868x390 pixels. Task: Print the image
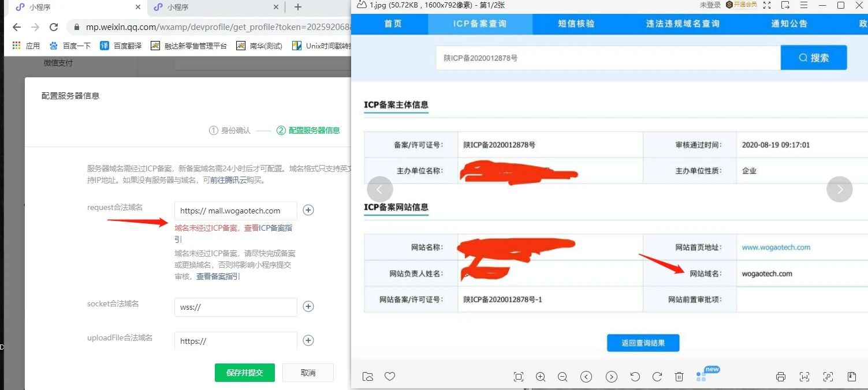[x=781, y=377]
